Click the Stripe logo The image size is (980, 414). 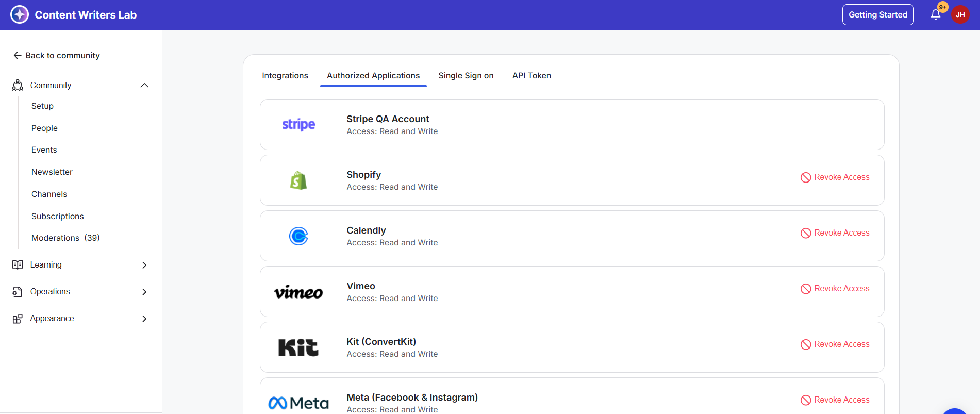(298, 124)
